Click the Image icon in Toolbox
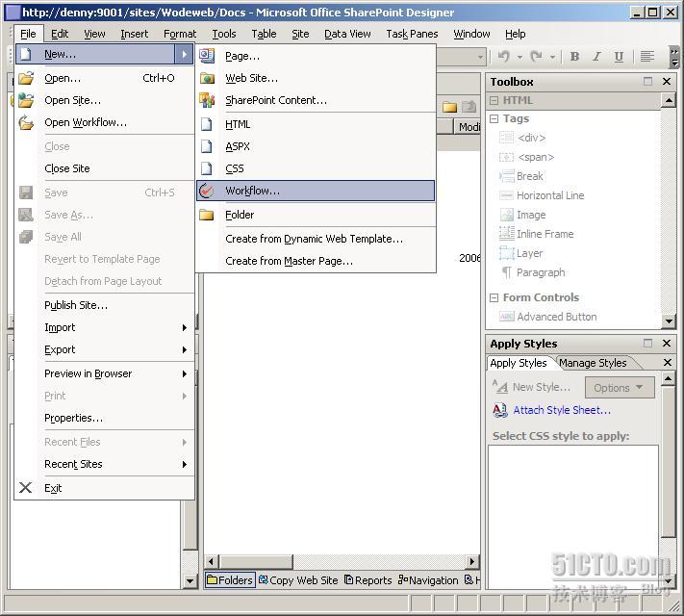The width and height of the screenshot is (684, 616). pyautogui.click(x=506, y=215)
